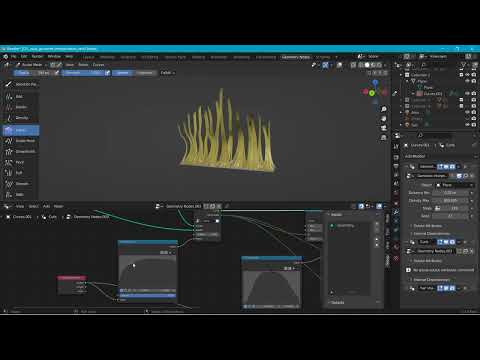Adjust the brush Strength slider
This screenshot has height=360, width=480.
tap(83, 73)
